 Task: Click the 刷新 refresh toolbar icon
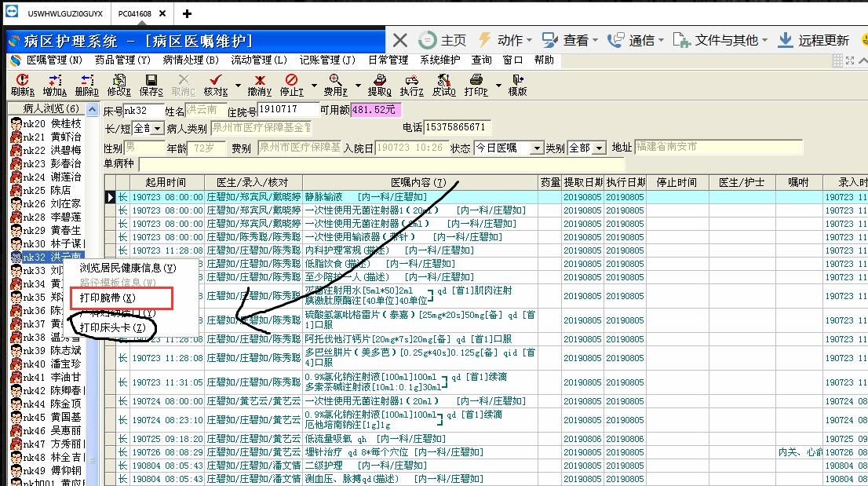[x=22, y=85]
